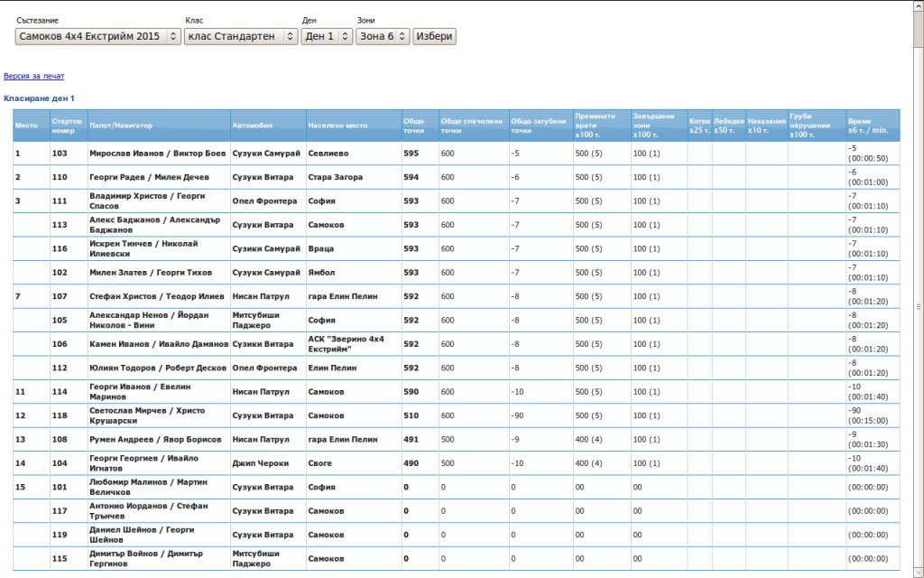Click the Стартов номер column header
The width and height of the screenshot is (924, 578).
[x=67, y=126]
